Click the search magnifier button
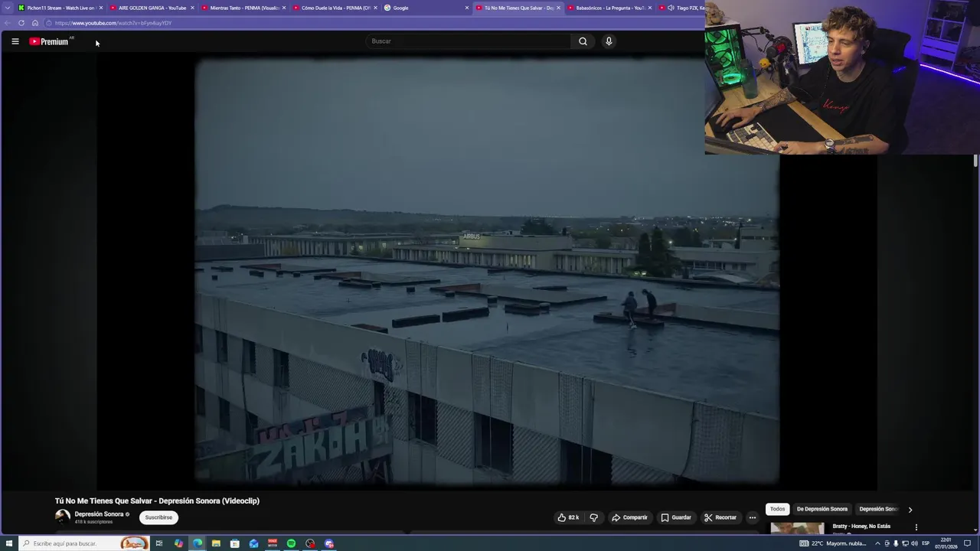This screenshot has height=551, width=980. point(583,41)
